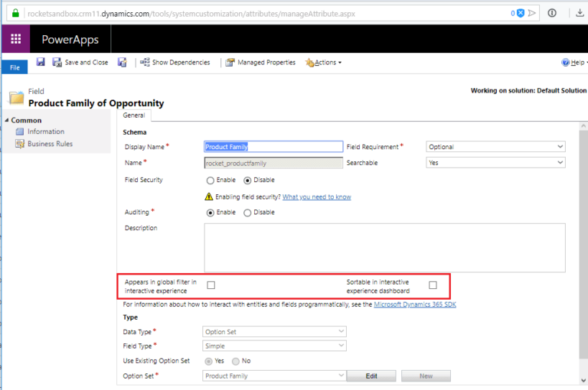
Task: Click the green padlock security icon
Action: coord(15,14)
